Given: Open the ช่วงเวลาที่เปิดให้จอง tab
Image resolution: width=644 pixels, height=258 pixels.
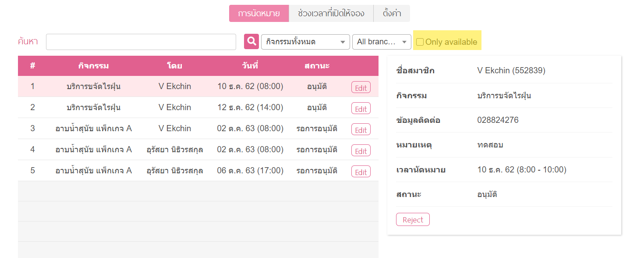Looking at the screenshot, I should 331,13.
